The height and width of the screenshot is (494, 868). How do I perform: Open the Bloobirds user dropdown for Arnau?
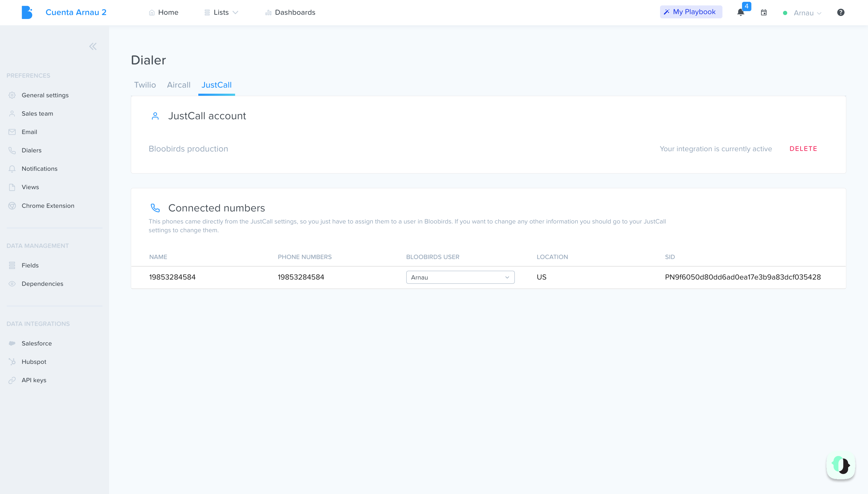click(x=460, y=277)
